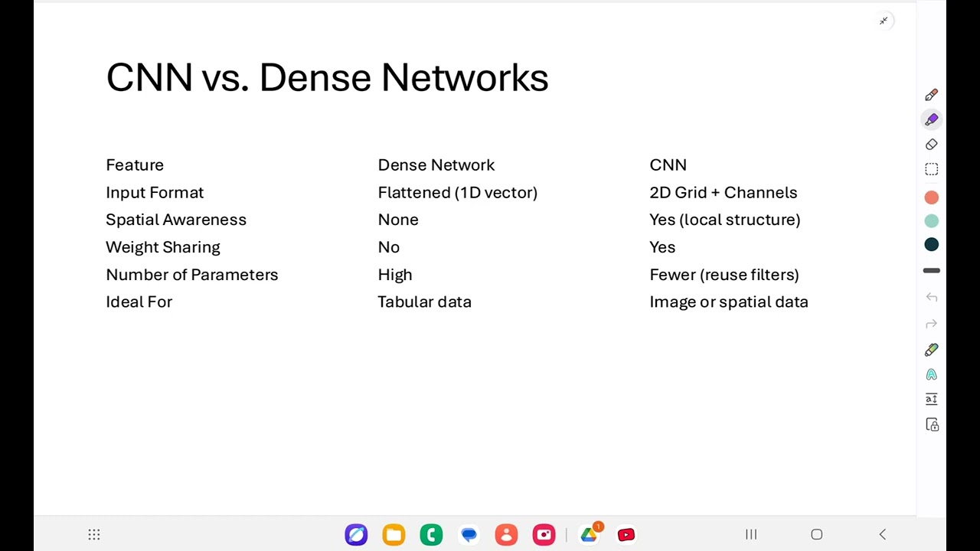Select the purple highlighter tool

(x=931, y=119)
